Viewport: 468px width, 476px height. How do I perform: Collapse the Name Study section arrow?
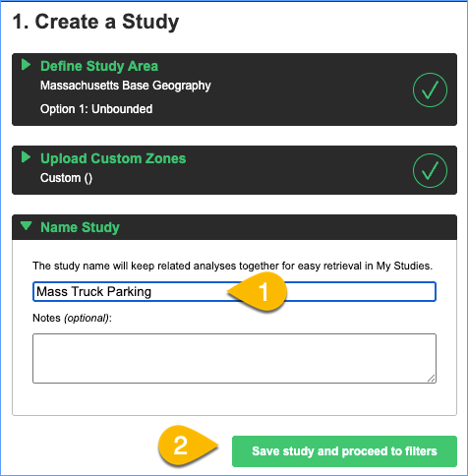26,226
